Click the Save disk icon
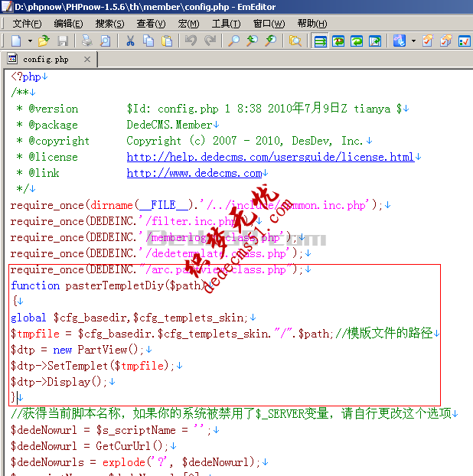The image size is (473, 476). pos(63,41)
